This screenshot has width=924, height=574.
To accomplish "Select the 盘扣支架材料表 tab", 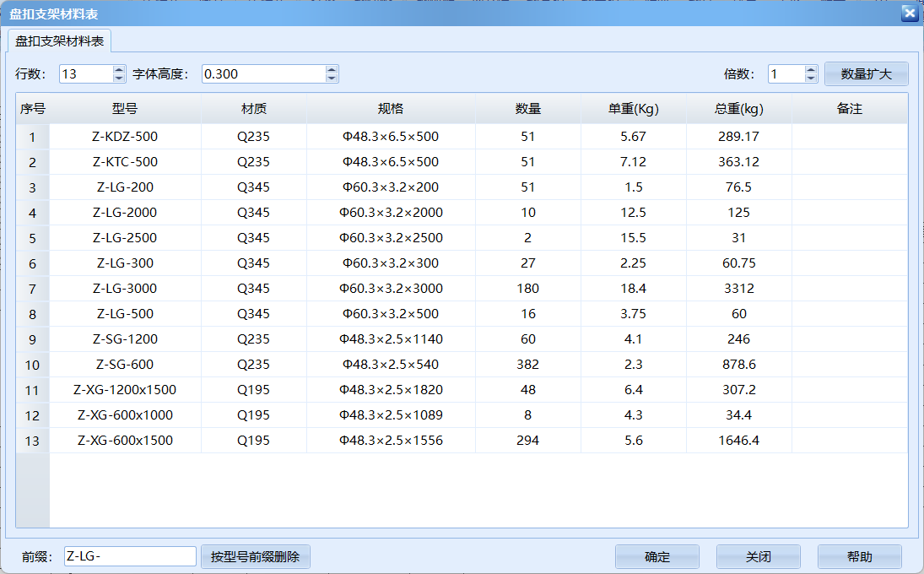I will pos(59,39).
